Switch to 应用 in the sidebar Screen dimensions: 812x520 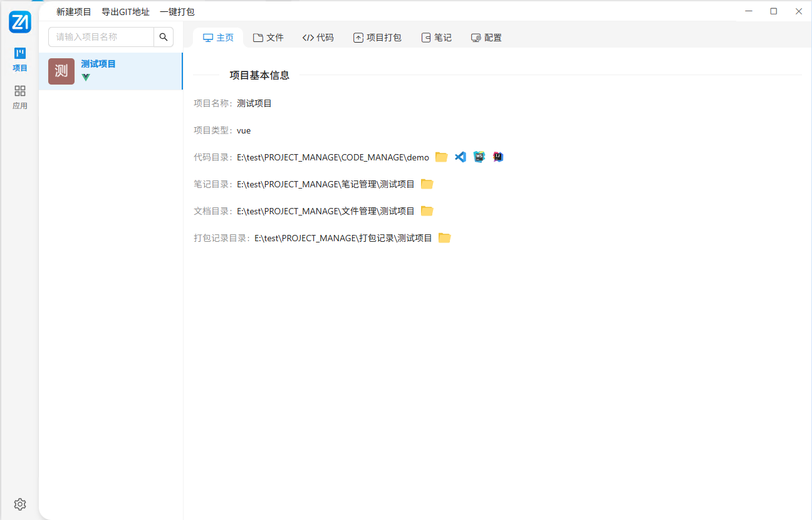[x=20, y=97]
